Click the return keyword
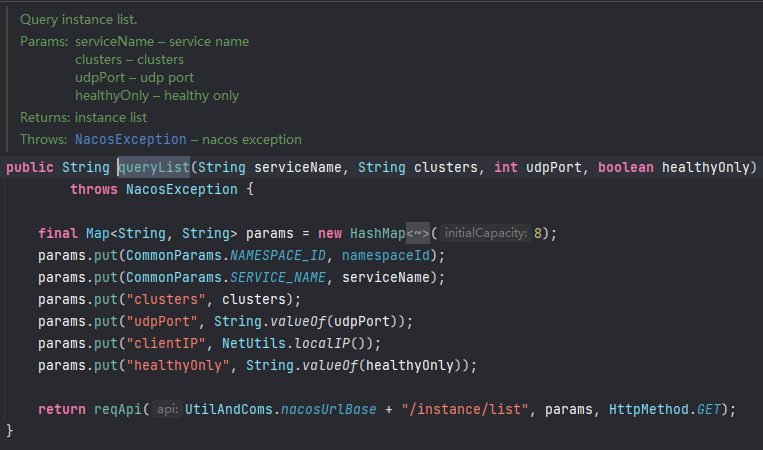The height and width of the screenshot is (450, 763). (x=62, y=409)
